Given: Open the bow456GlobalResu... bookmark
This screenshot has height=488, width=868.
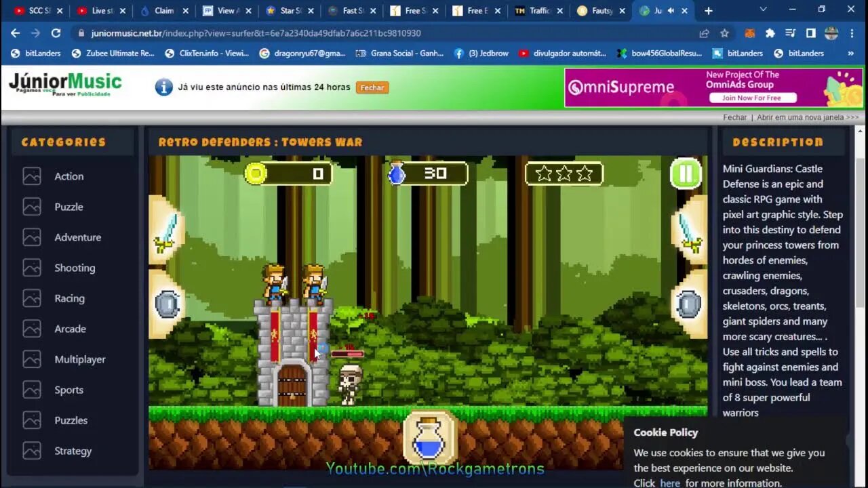Looking at the screenshot, I should point(659,53).
